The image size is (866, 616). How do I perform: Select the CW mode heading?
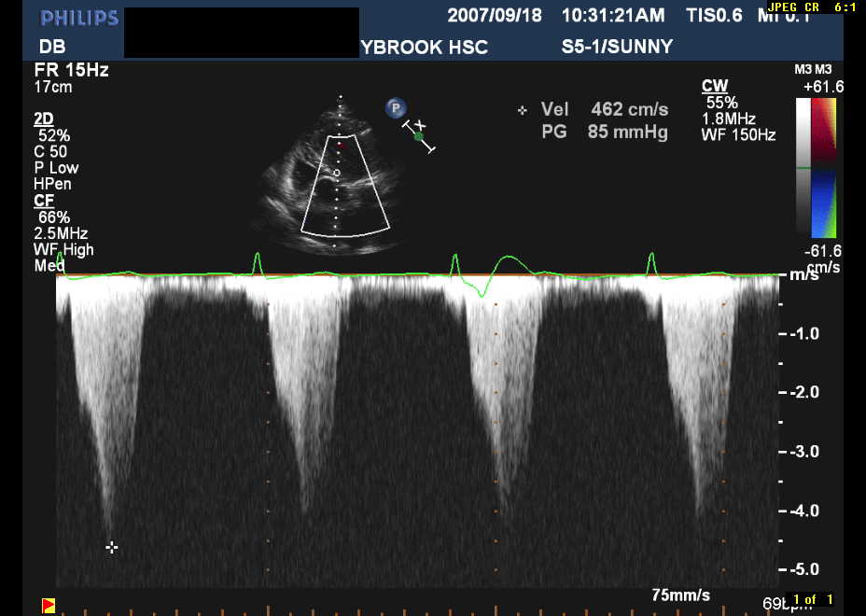pyautogui.click(x=715, y=87)
